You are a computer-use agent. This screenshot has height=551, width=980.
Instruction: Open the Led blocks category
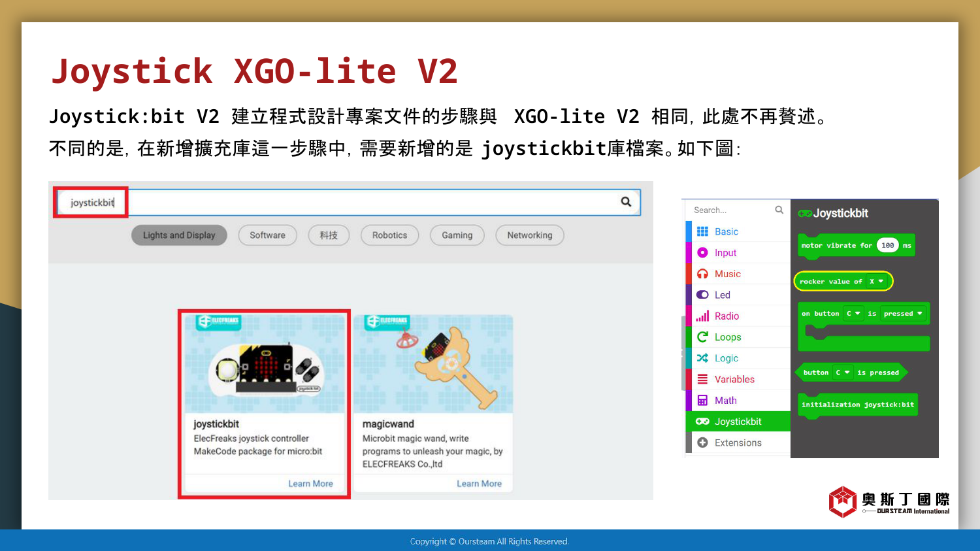click(738, 295)
